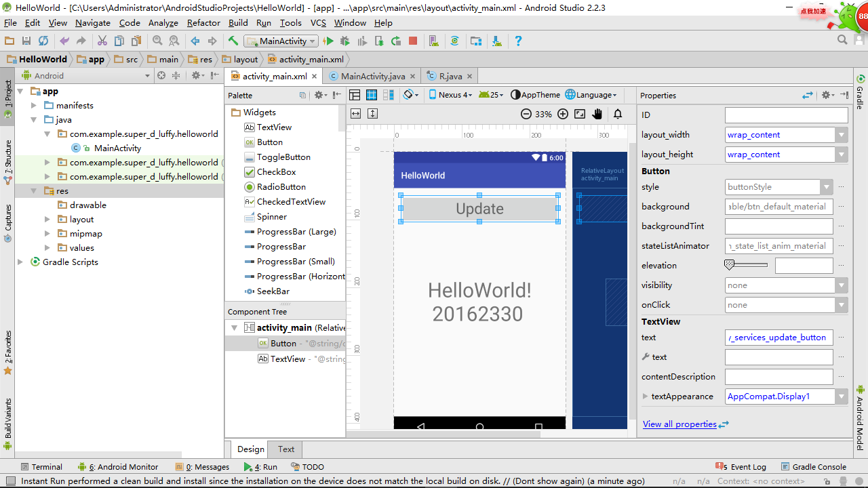The image size is (868, 488).
Task: Click the expand vertically icon
Action: pos(372,114)
